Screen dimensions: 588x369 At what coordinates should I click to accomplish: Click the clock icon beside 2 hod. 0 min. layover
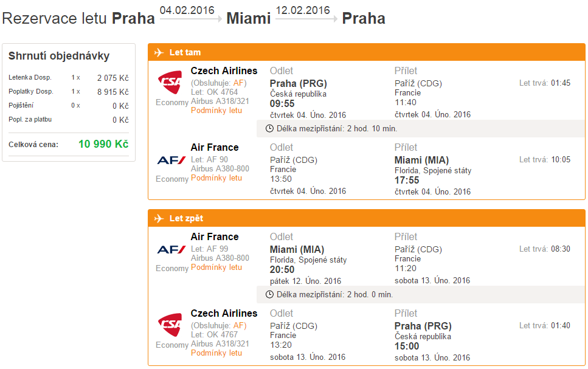[269, 295]
